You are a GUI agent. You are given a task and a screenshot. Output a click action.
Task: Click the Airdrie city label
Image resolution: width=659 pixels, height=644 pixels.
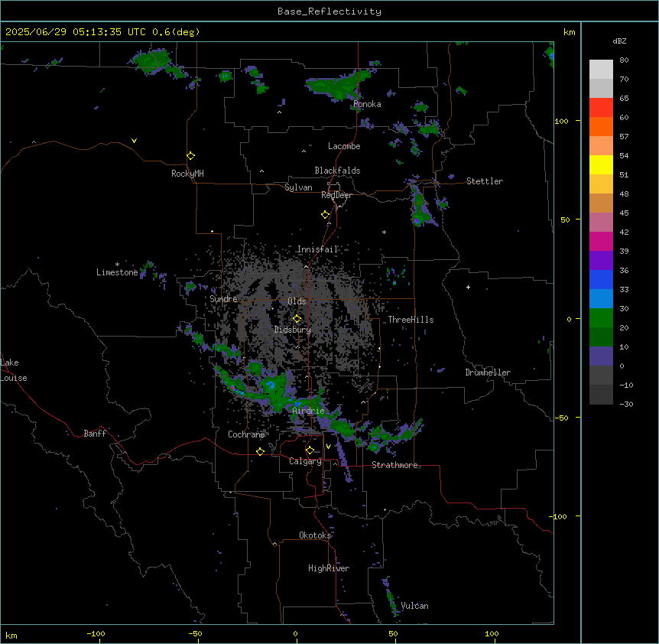[309, 411]
